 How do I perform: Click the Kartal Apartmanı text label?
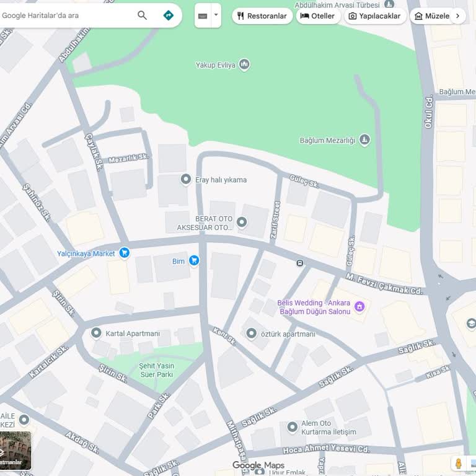pos(133,333)
